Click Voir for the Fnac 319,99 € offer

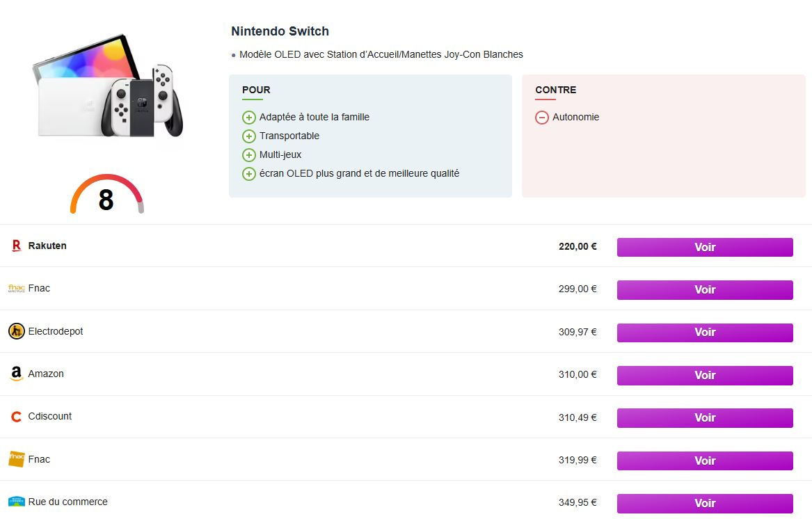705,461
